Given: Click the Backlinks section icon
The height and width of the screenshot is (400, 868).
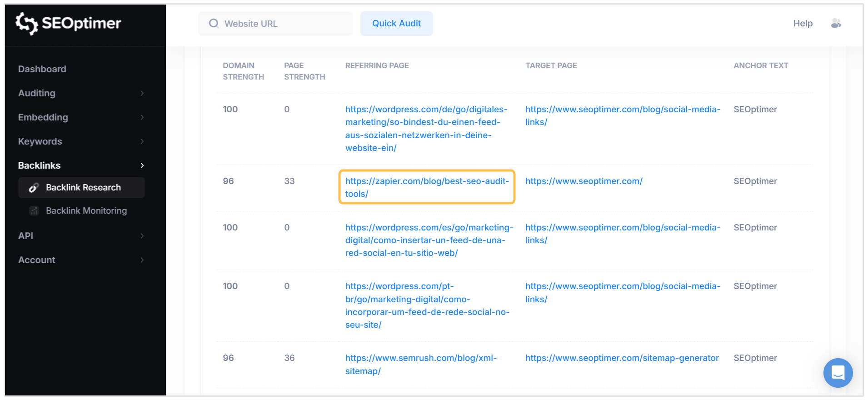Looking at the screenshot, I should 142,165.
